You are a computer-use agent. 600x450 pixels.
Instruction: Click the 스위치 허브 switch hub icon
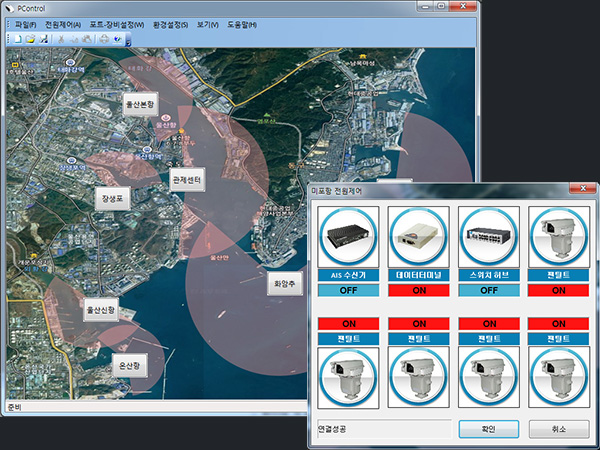coord(489,236)
